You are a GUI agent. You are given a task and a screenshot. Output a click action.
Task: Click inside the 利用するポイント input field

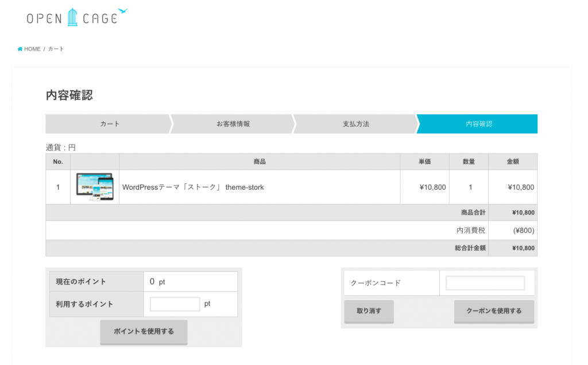(175, 304)
